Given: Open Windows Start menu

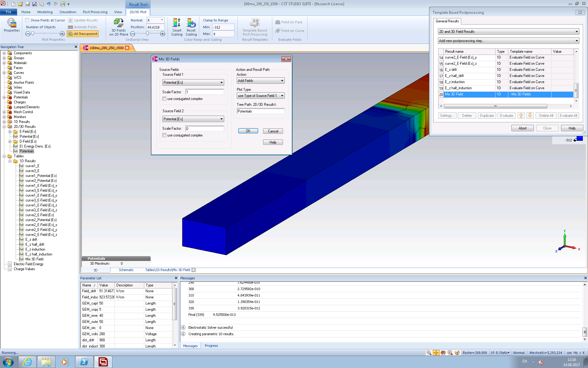Looking at the screenshot, I should tap(8, 362).
